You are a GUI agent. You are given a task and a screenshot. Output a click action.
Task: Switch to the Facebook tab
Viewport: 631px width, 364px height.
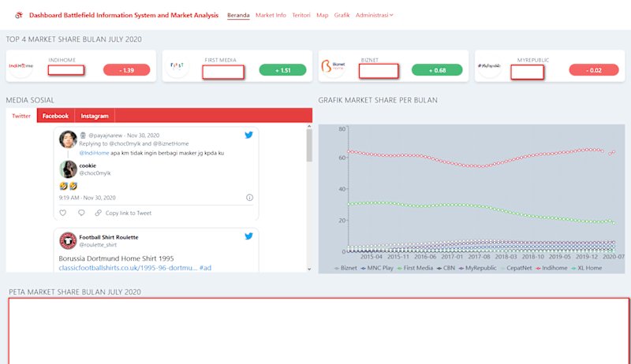click(x=55, y=116)
